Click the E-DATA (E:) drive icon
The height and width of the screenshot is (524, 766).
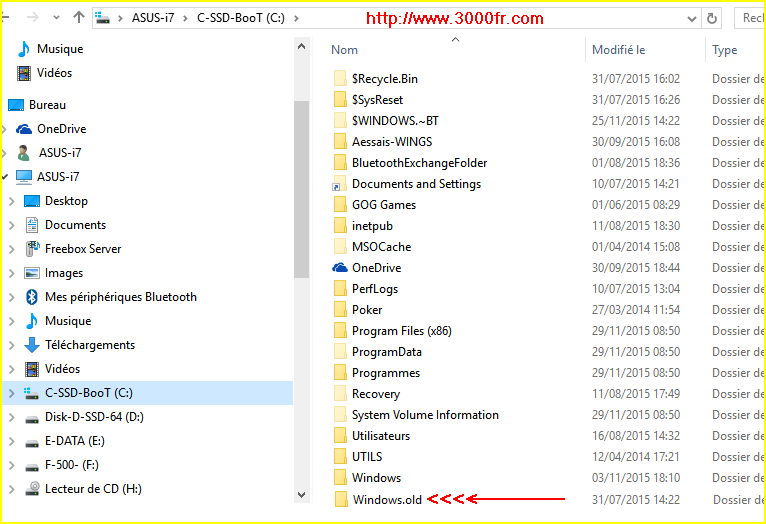pyautogui.click(x=32, y=443)
